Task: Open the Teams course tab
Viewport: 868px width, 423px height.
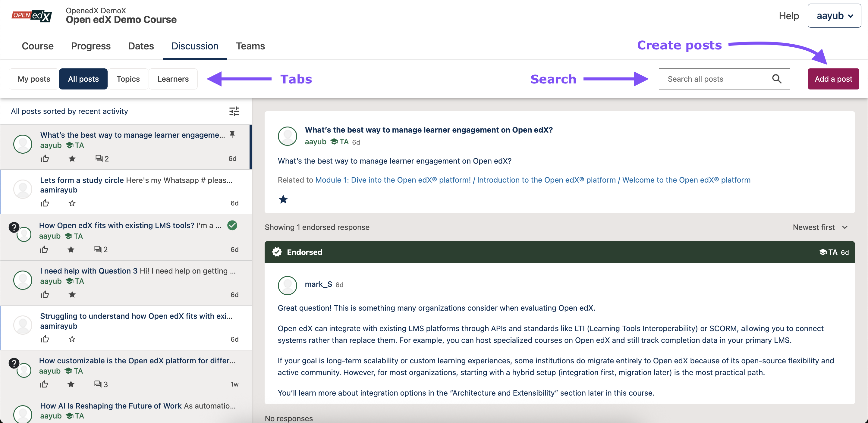Action: point(250,46)
